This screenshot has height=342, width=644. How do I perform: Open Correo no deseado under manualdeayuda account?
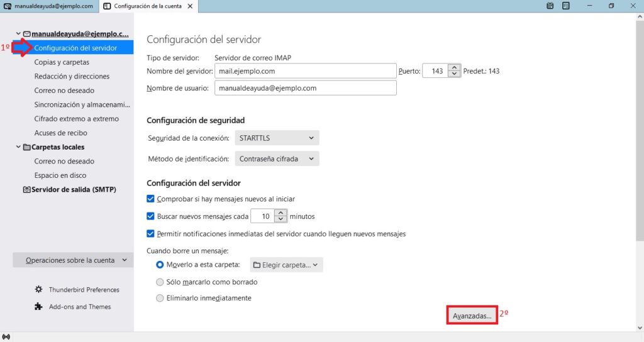tap(64, 91)
